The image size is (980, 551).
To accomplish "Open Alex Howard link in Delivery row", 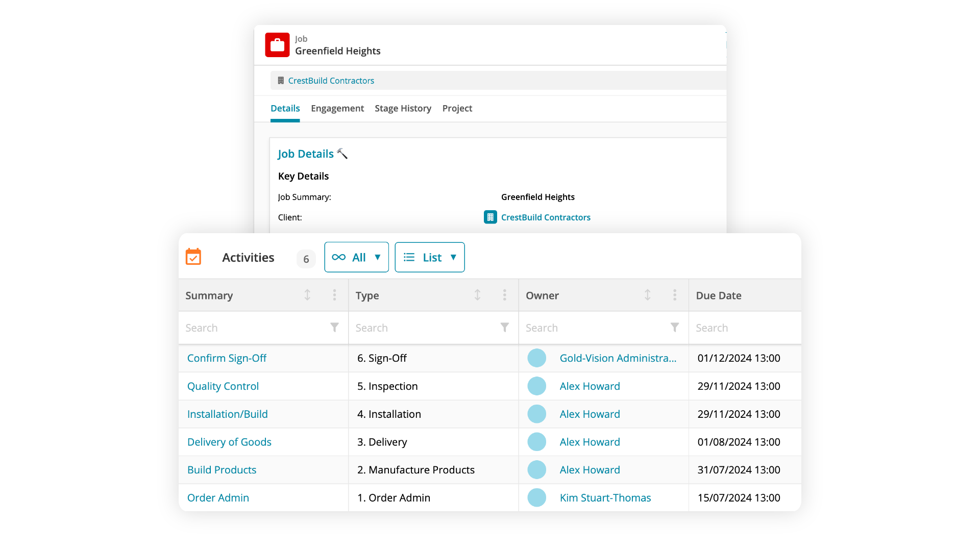I will pos(590,442).
